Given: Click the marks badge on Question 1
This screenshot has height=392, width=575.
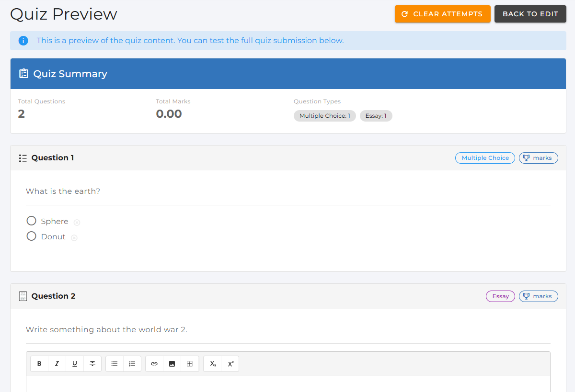Looking at the screenshot, I should point(538,158).
